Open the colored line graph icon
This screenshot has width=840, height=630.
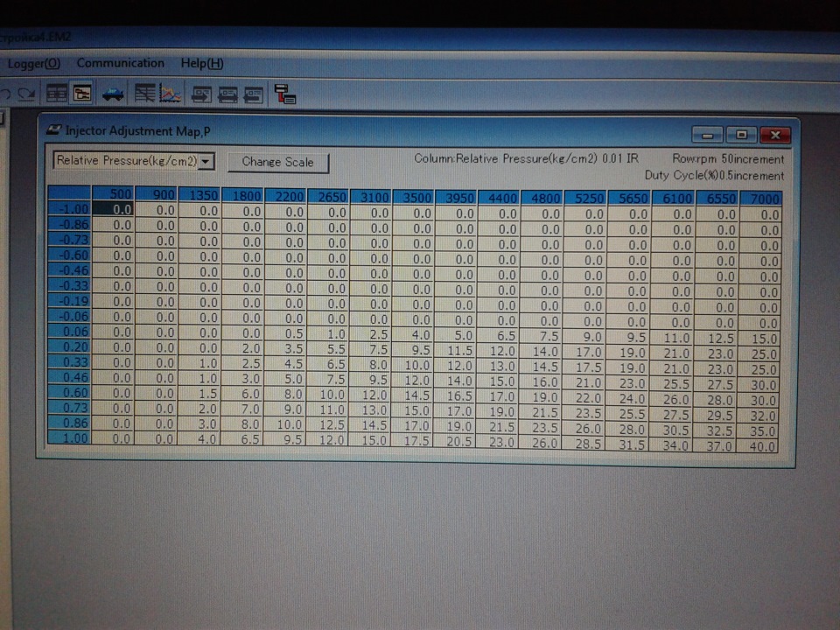pos(171,94)
